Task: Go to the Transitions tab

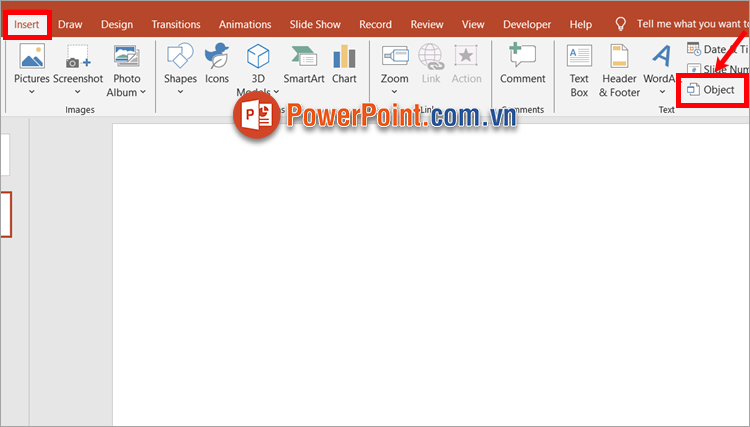Action: (x=176, y=24)
